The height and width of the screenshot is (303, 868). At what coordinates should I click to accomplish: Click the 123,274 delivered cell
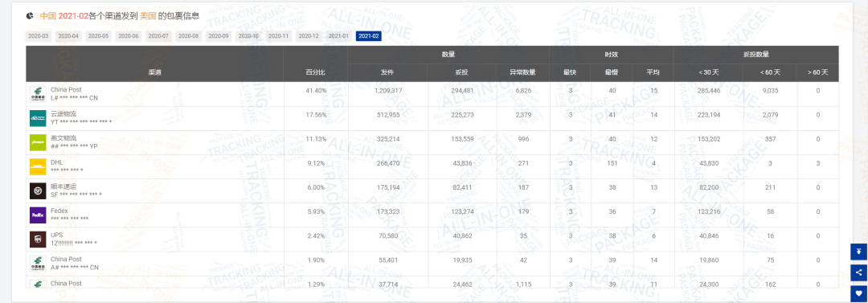pyautogui.click(x=463, y=211)
